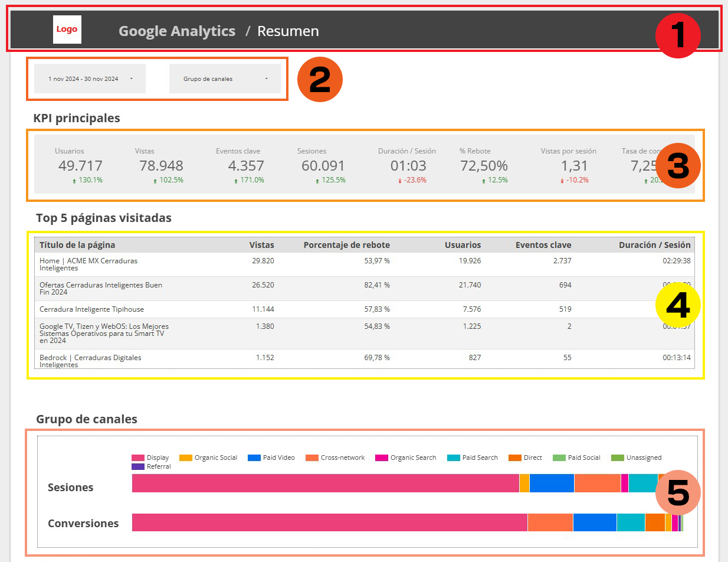Sort table by the Vistas column header
This screenshot has height=562, width=728.
pos(262,245)
